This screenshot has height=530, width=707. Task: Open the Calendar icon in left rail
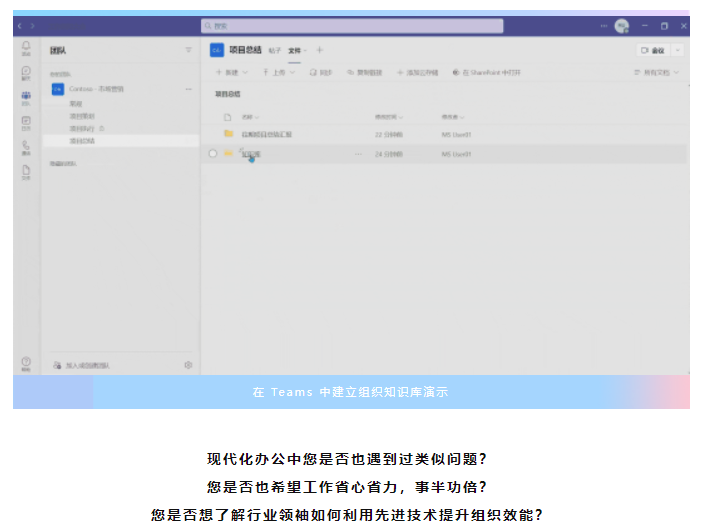(26, 123)
